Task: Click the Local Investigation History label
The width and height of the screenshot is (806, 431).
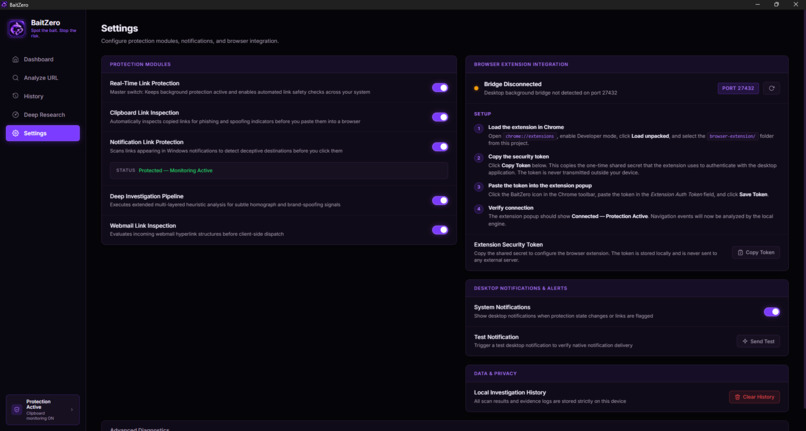Action: pos(510,392)
